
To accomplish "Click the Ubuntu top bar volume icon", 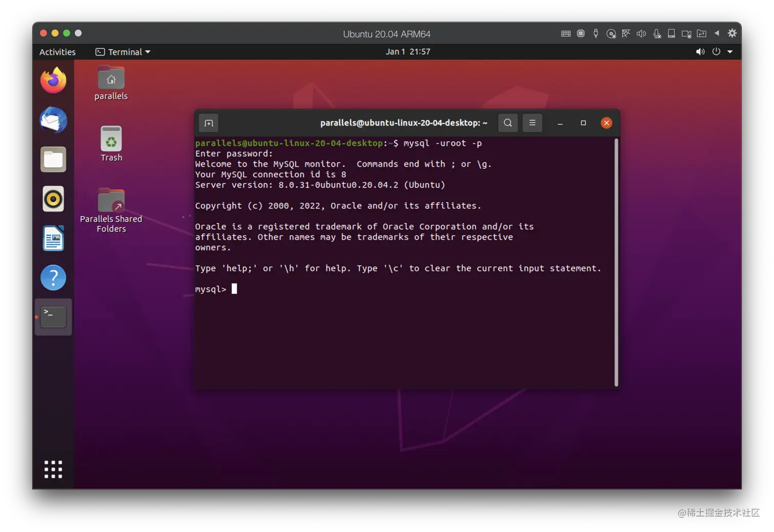I will pyautogui.click(x=700, y=52).
